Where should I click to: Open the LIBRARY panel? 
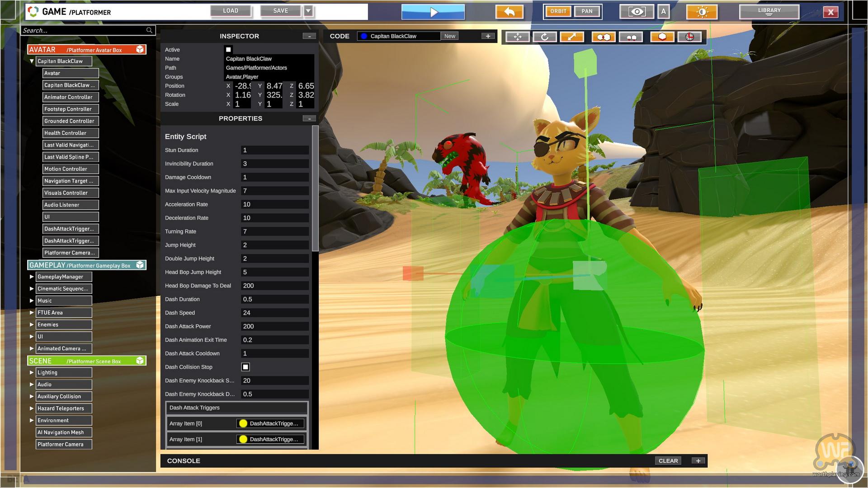tap(769, 11)
